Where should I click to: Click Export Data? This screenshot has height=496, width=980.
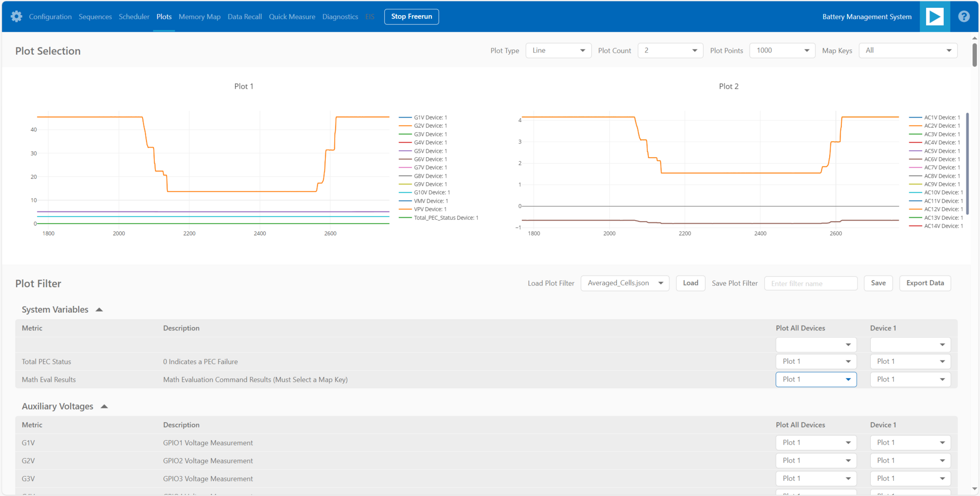click(x=925, y=283)
